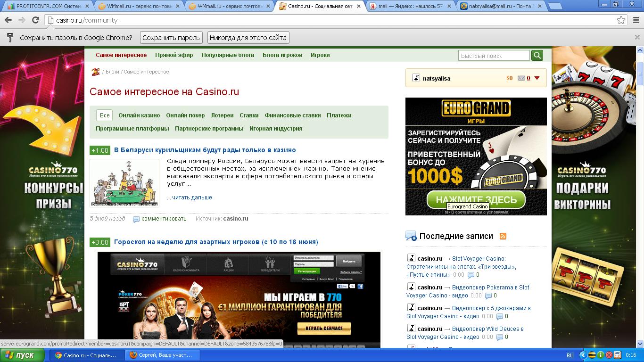Open Видеопокер Pokerama в Slot Voyager link

point(468,292)
